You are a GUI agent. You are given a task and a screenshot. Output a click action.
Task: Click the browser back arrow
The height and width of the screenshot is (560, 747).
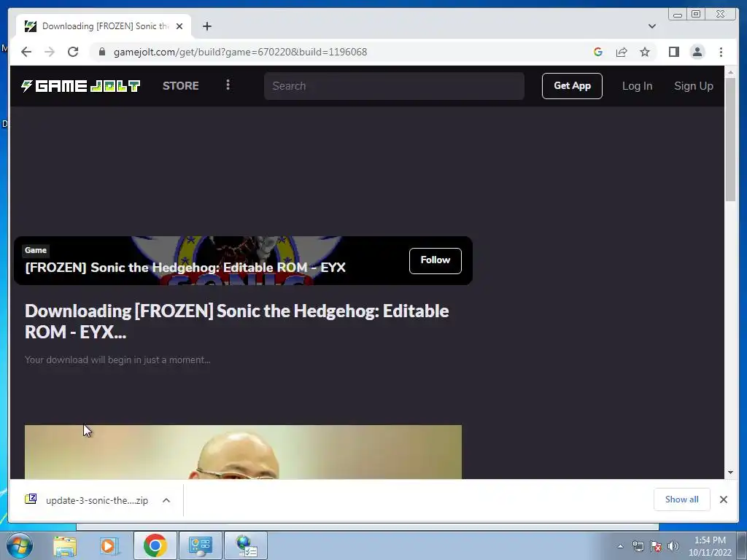click(26, 52)
